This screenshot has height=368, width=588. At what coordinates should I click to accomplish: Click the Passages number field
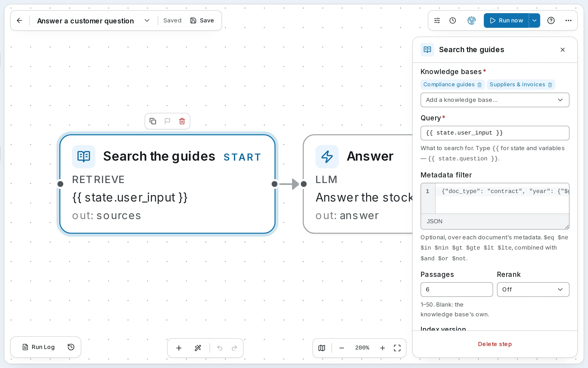pyautogui.click(x=457, y=290)
